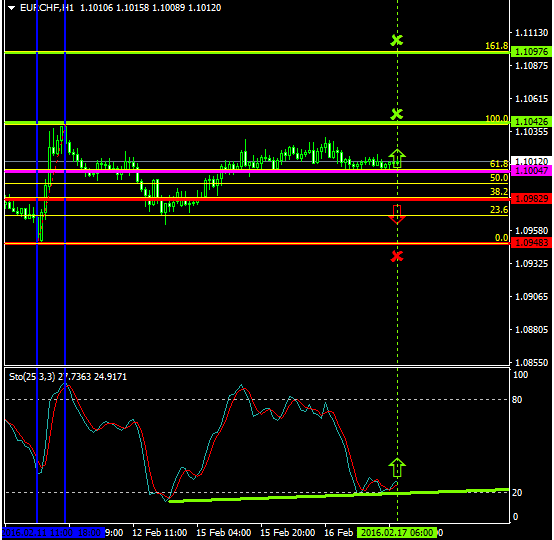Select the green X marker above 100.0 line

pos(397,114)
